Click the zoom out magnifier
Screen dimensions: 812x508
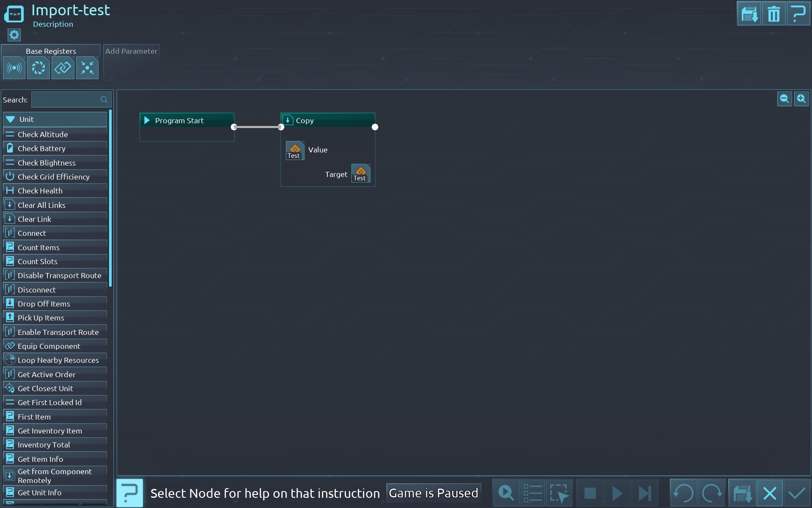[x=785, y=99]
